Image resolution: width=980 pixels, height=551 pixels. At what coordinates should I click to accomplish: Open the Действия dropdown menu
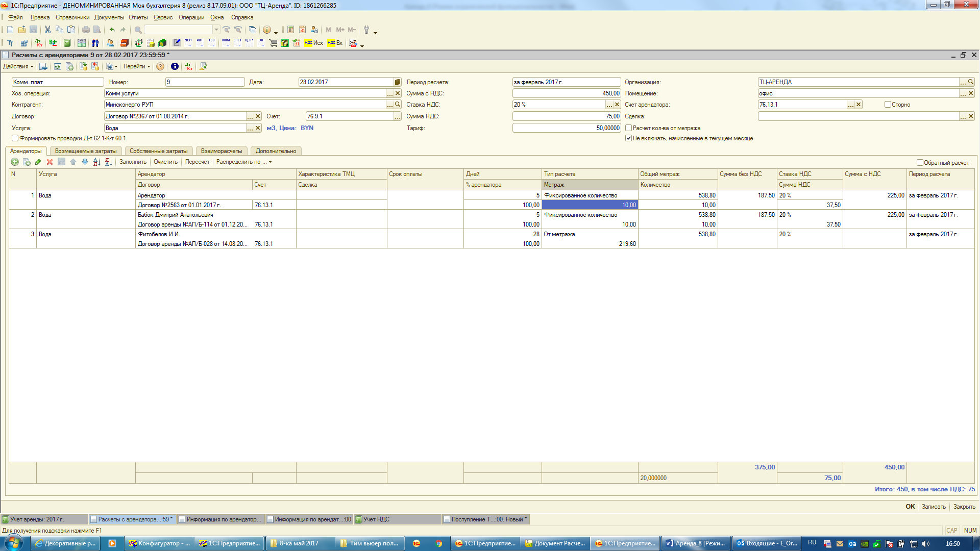(x=18, y=67)
